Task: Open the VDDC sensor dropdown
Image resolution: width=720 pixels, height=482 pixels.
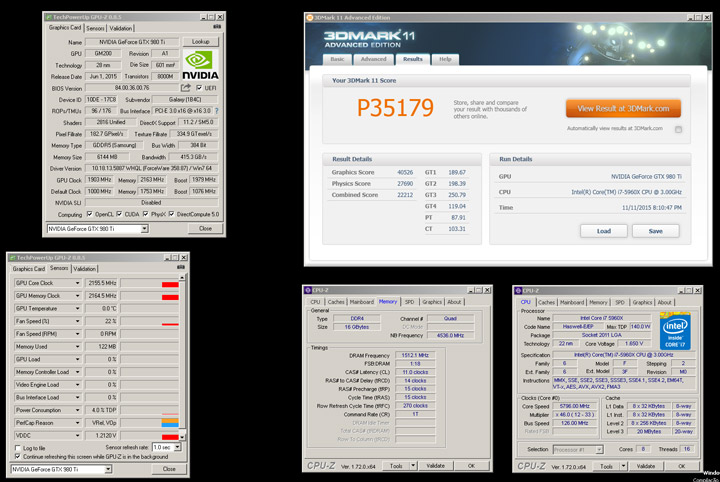Action: [x=77, y=435]
